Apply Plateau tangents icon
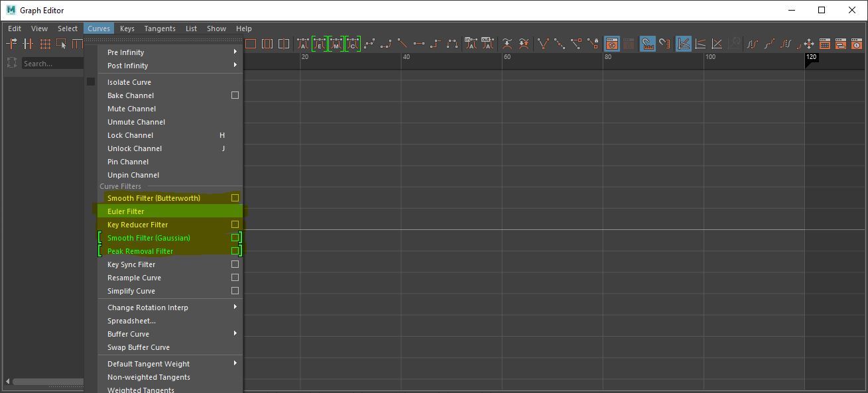868x393 pixels. 452,44
